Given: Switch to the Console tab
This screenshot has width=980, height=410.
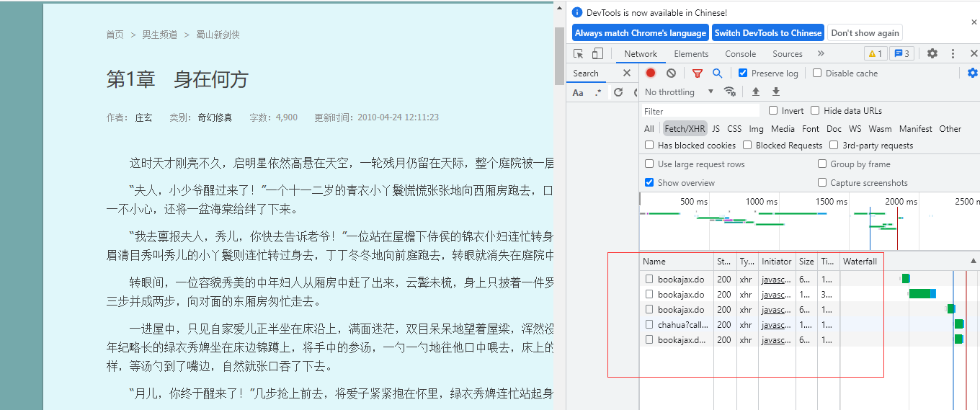Looking at the screenshot, I should tap(740, 54).
